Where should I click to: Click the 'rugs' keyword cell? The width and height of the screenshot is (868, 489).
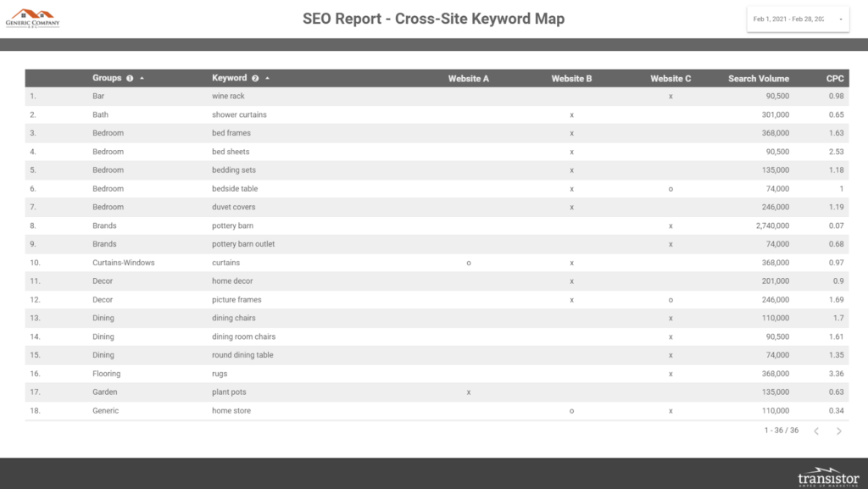(x=220, y=374)
